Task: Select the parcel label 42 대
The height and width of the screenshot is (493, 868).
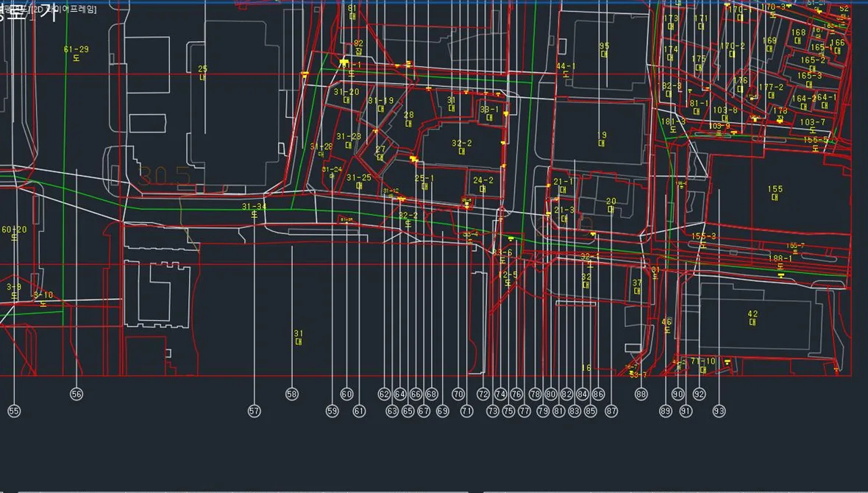Action: [x=753, y=317]
